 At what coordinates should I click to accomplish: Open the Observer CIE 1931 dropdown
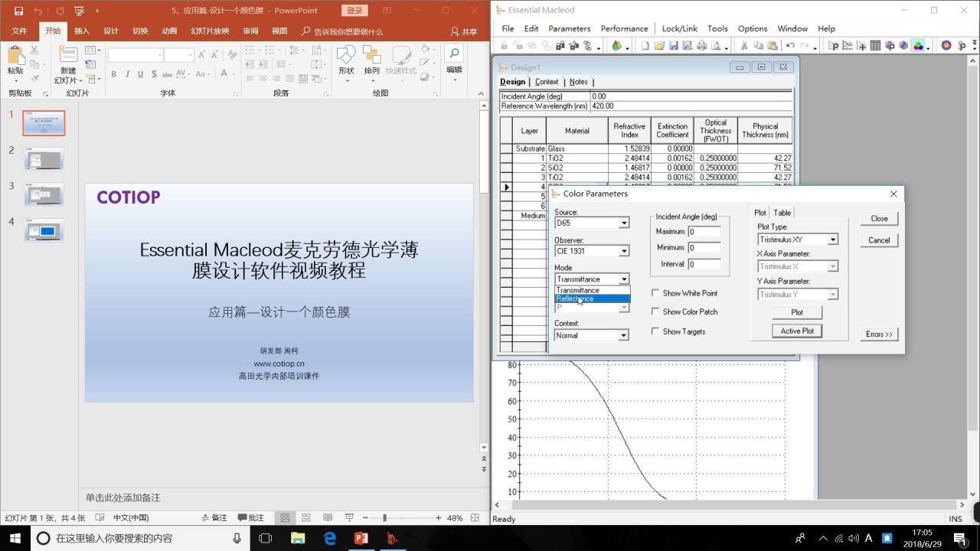pos(624,251)
